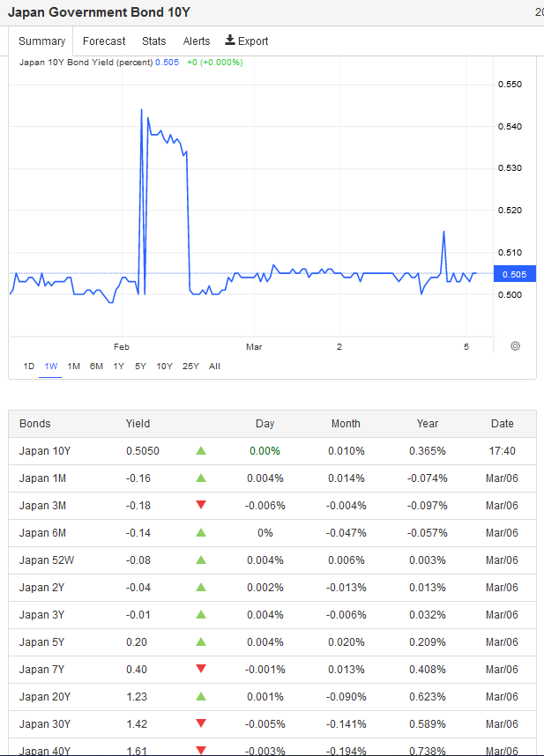
Task: Click the -0.141% month change cell
Action: (x=346, y=724)
